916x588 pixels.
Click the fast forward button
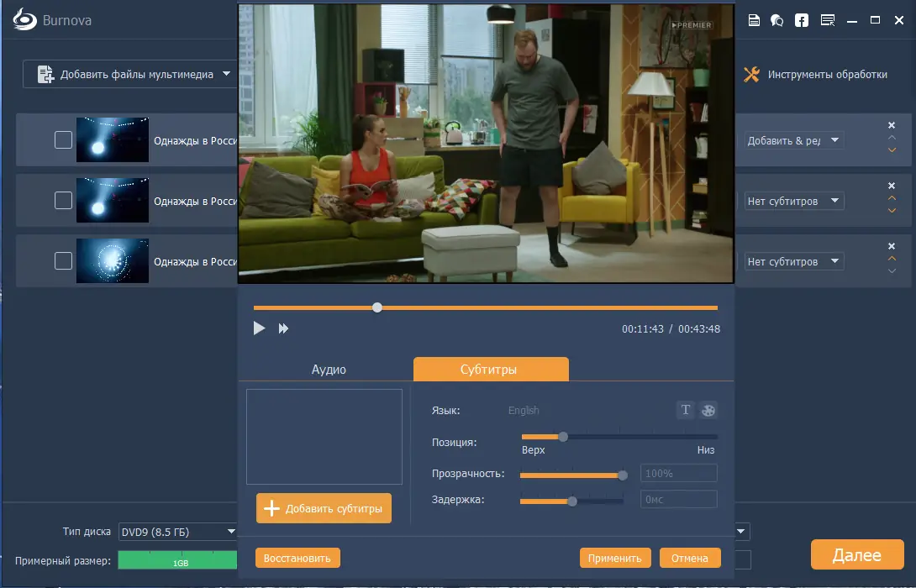pyautogui.click(x=283, y=328)
